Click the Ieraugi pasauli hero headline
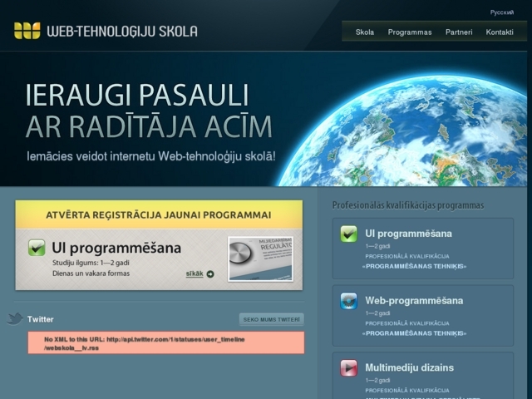 [x=137, y=96]
